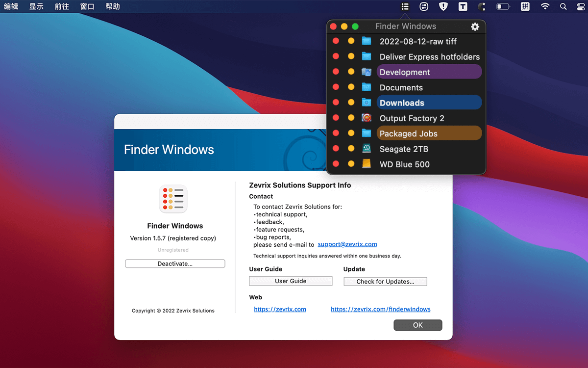The image size is (588, 368).
Task: Open the battery status menu
Action: [x=503, y=6]
